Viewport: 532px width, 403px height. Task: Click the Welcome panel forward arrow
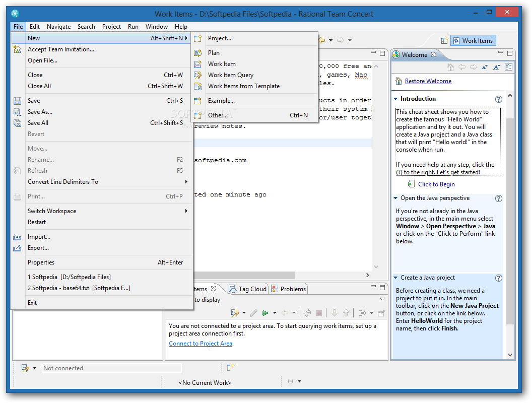[x=473, y=67]
